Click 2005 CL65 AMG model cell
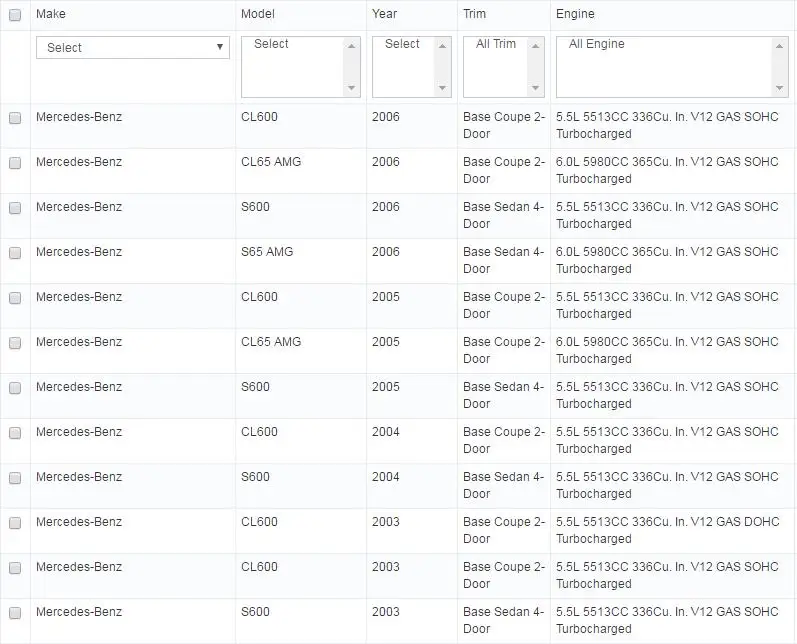This screenshot has width=797, height=644. tap(271, 342)
